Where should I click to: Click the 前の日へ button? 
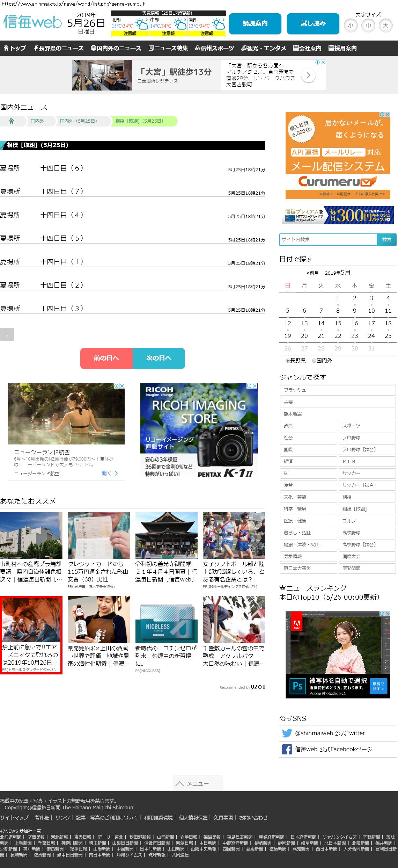106,358
